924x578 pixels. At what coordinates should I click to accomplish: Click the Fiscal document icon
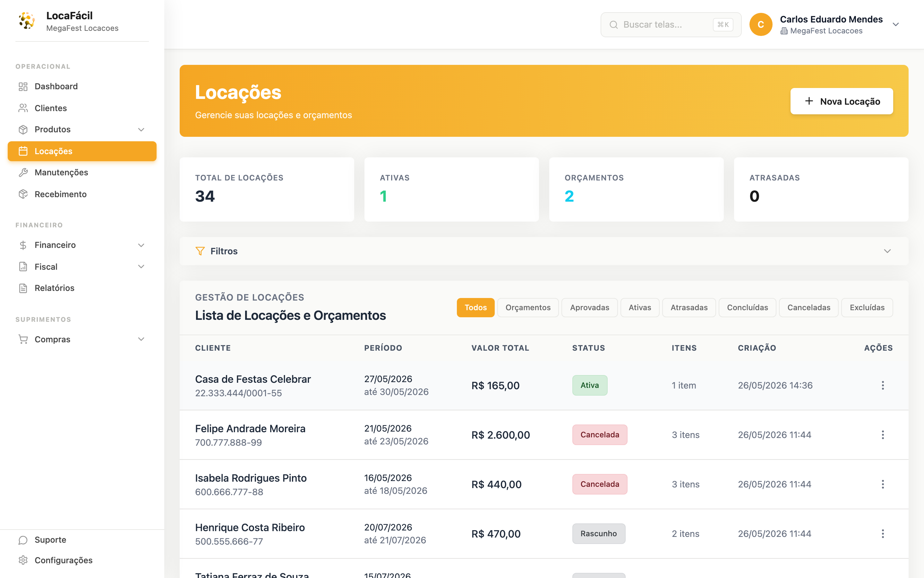click(23, 267)
